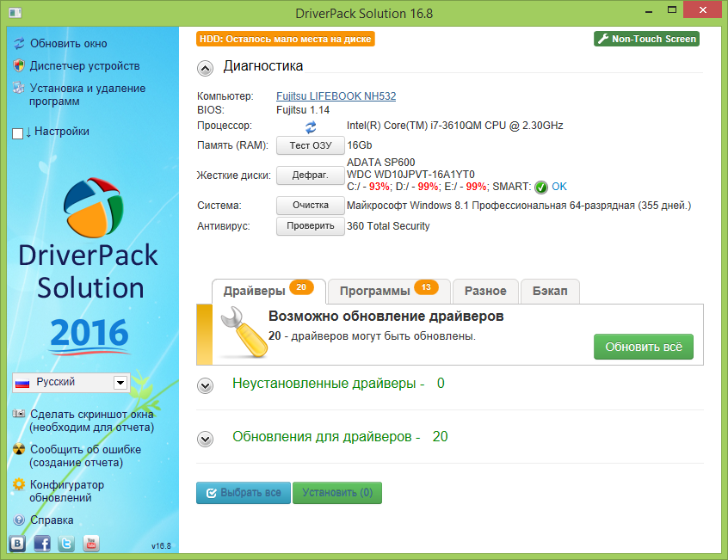Switch to the Бэкап tab

(550, 291)
